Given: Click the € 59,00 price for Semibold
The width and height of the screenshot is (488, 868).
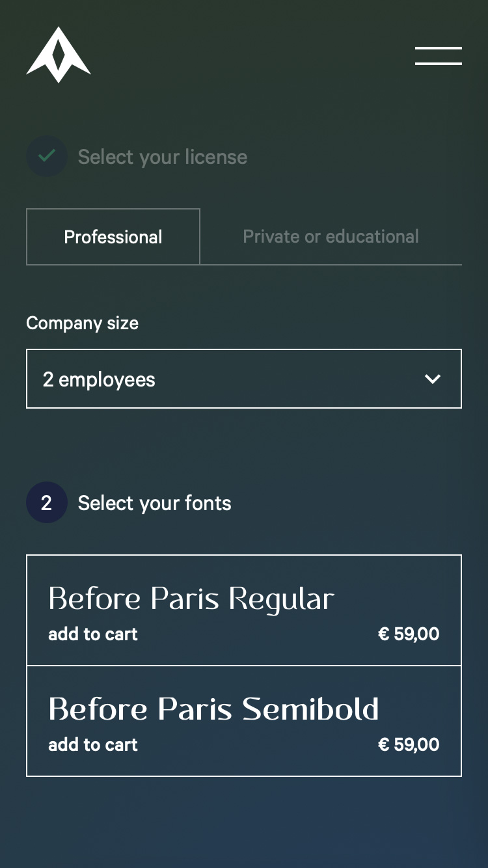Looking at the screenshot, I should [x=409, y=745].
